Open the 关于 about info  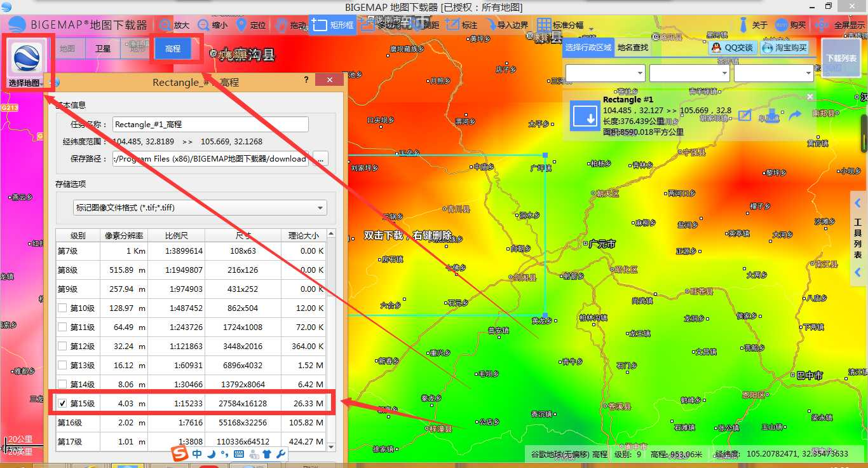[x=752, y=25]
